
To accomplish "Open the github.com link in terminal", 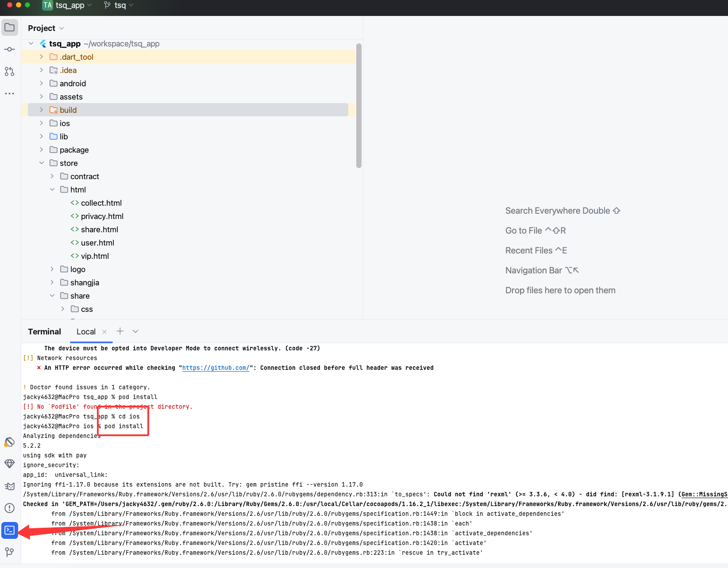I will [216, 368].
